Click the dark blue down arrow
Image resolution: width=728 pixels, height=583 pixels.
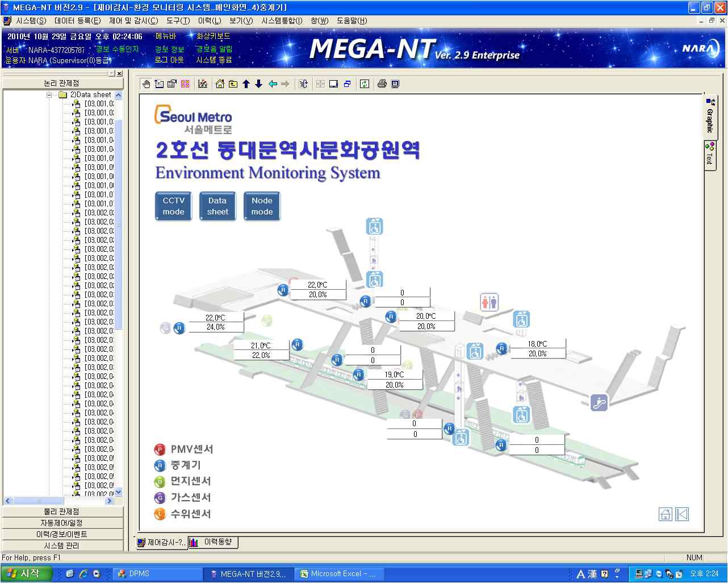point(258,84)
